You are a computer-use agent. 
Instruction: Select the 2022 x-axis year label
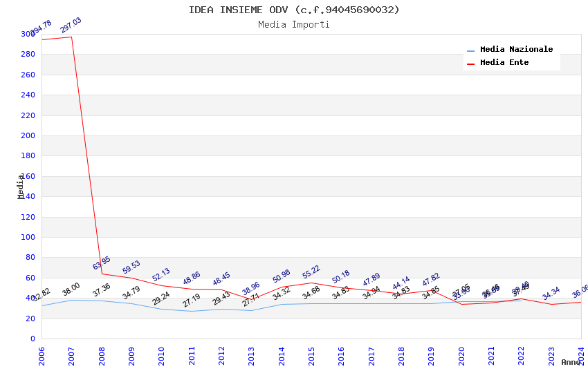point(522,356)
